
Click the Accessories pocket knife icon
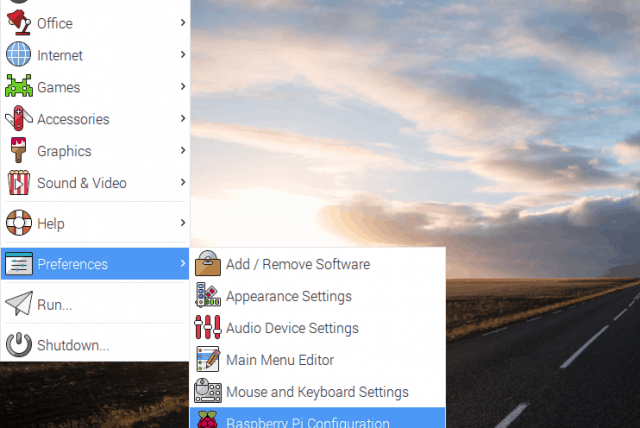[x=18, y=119]
